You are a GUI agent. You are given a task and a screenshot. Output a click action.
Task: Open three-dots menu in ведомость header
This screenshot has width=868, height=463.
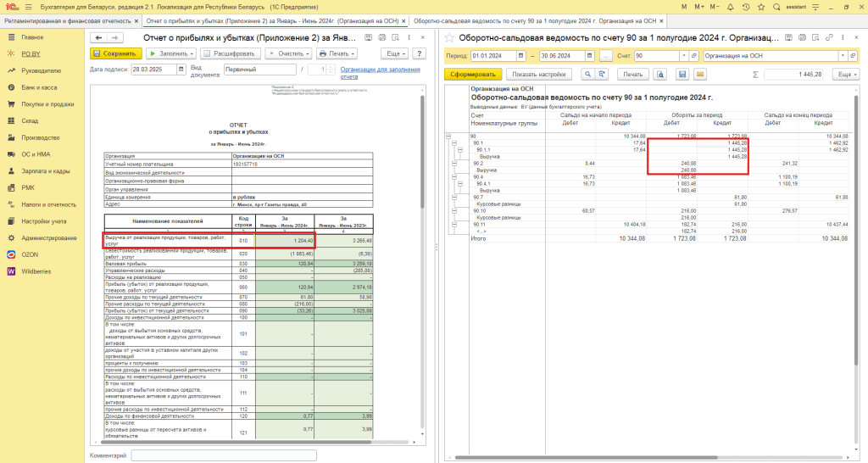842,37
